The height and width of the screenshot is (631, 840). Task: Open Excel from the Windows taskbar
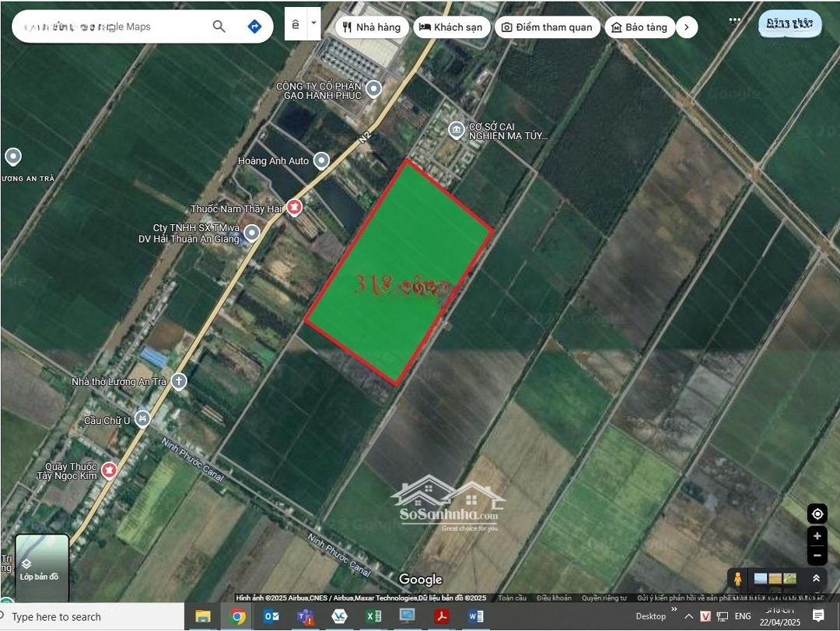374,617
